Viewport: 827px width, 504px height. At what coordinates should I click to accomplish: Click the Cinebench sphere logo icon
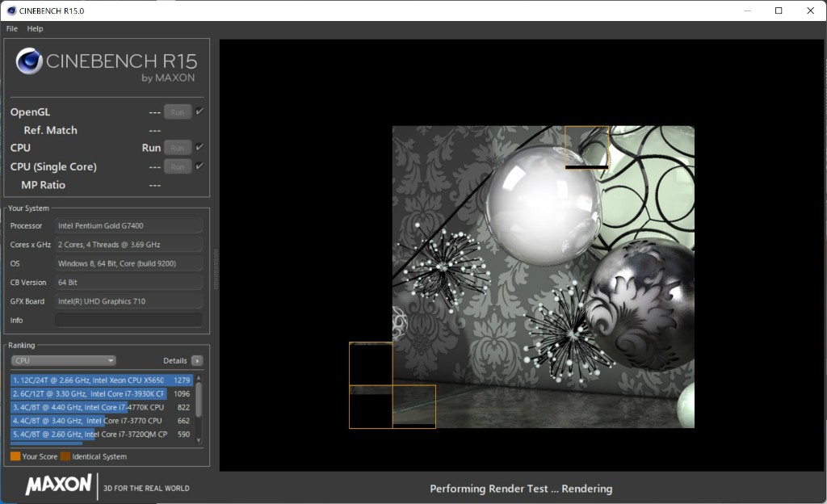click(x=29, y=62)
